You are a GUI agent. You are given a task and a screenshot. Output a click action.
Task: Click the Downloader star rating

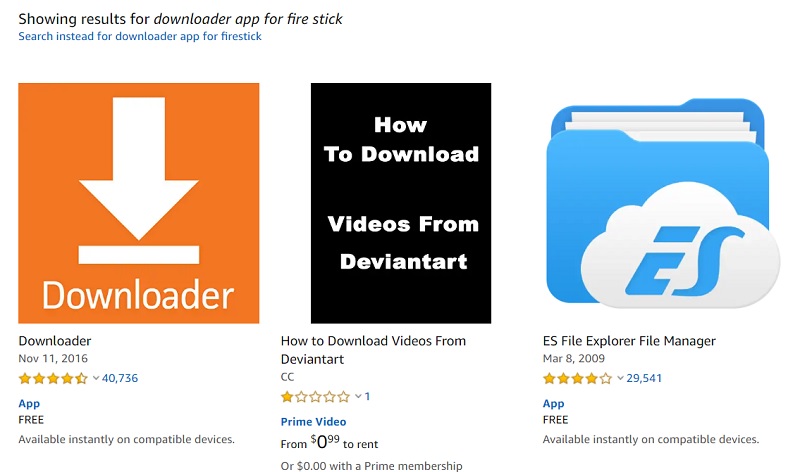(x=53, y=379)
